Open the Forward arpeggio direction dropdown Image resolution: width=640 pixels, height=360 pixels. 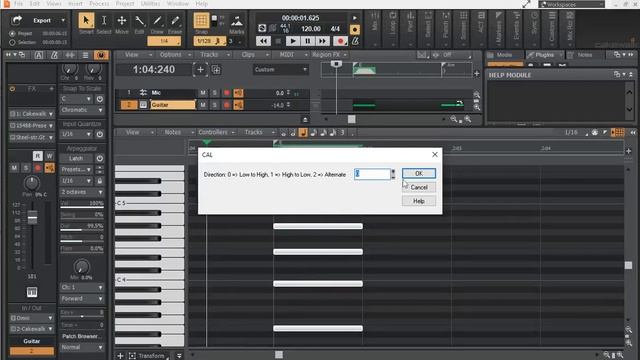point(82,299)
